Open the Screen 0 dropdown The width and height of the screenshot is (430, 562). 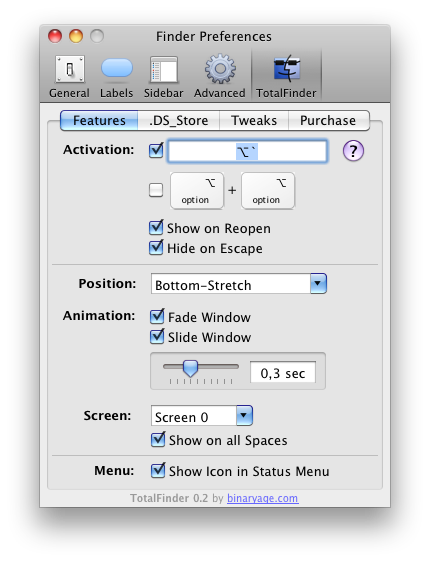point(202,416)
